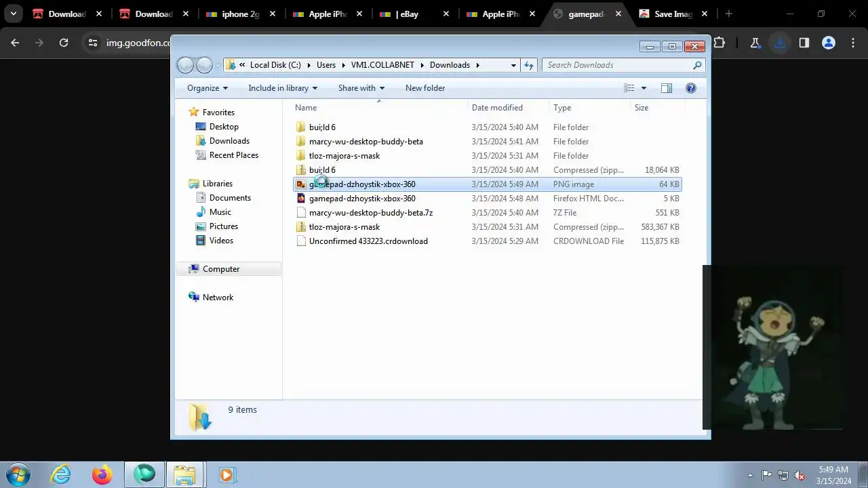Screen dimensions: 868x488
Task: Select gamepad-dzhoystik-xbox-360 Firefox HTML document
Action: [x=488, y=199]
